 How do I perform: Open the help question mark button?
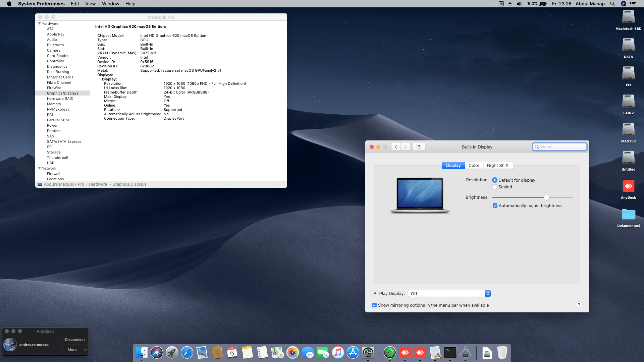579,305
